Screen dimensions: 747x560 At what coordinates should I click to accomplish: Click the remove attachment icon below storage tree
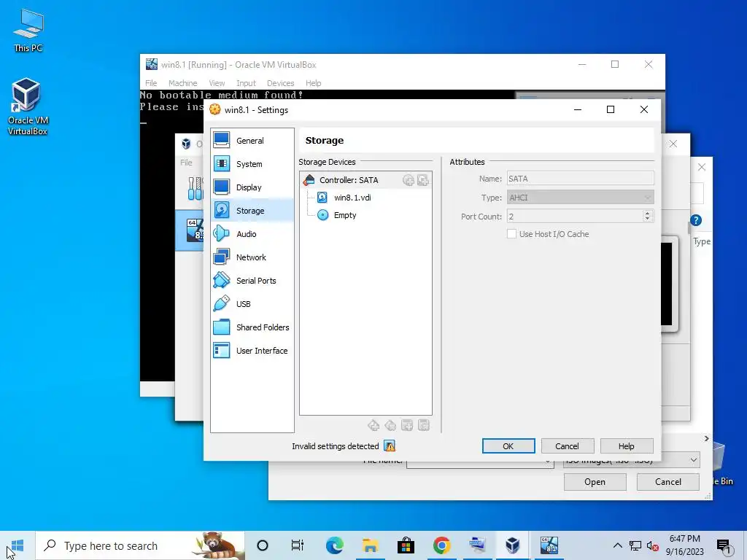point(424,425)
